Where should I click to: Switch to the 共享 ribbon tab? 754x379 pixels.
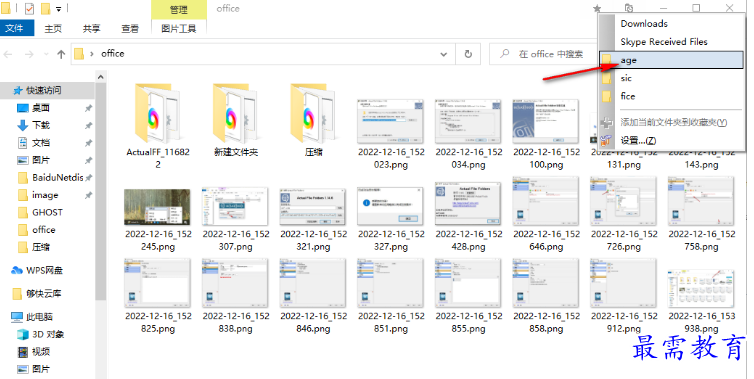coord(91,28)
